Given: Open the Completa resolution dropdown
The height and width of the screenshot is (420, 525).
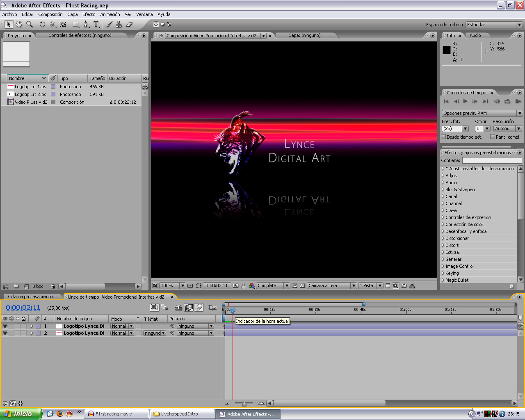Looking at the screenshot, I should point(273,285).
